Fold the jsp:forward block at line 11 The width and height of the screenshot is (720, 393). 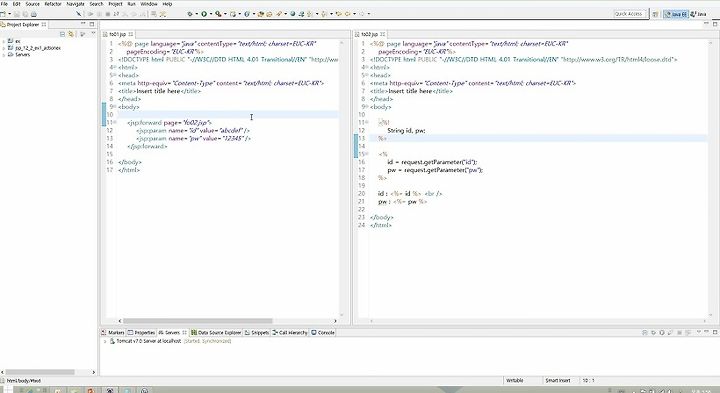coord(114,123)
